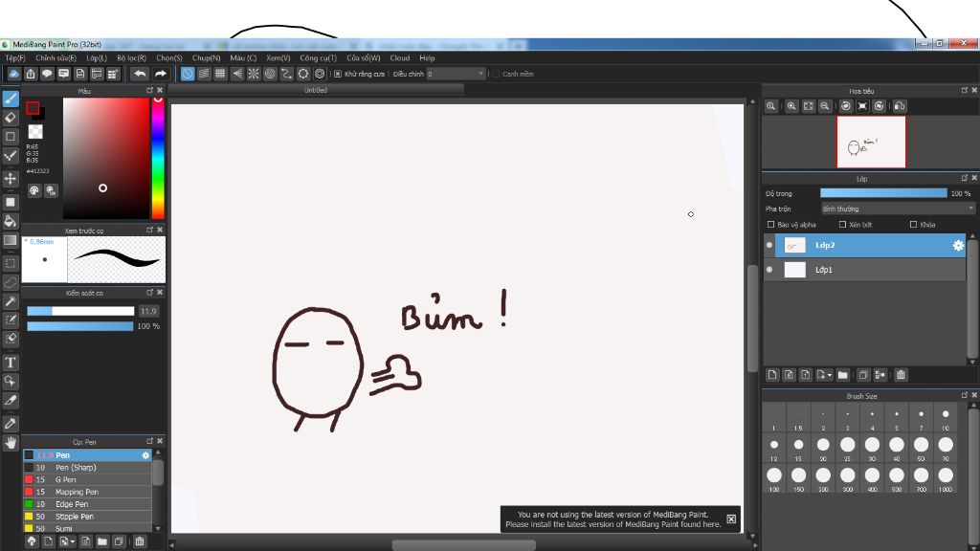Choose the Magic Wand tool
Viewport: 980px width, 551px height.
[x=11, y=301]
